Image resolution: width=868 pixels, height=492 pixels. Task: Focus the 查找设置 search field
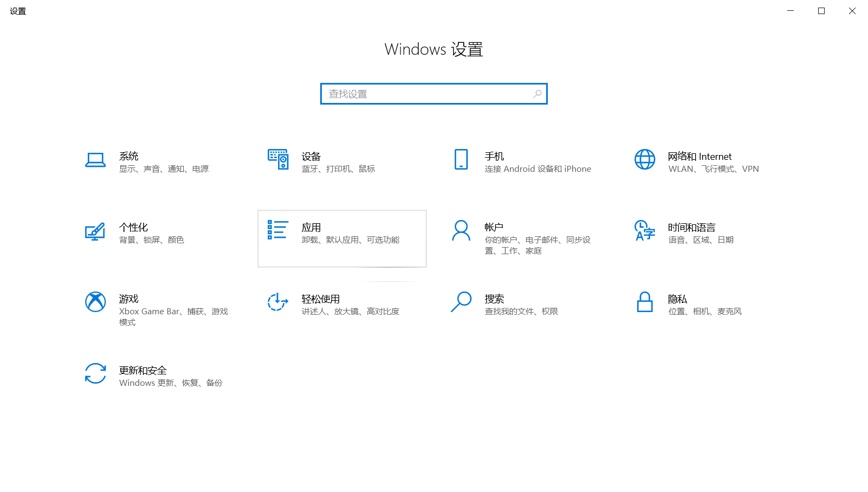[434, 94]
